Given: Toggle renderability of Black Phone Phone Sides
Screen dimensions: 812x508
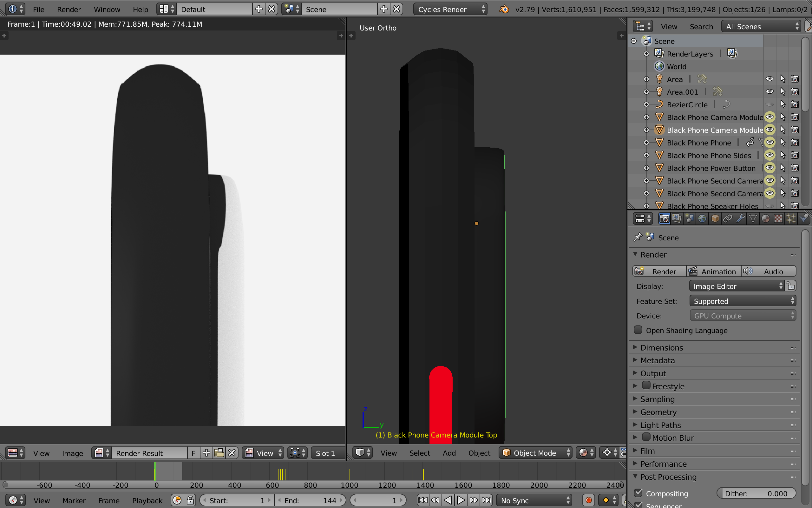Looking at the screenshot, I should coord(795,155).
